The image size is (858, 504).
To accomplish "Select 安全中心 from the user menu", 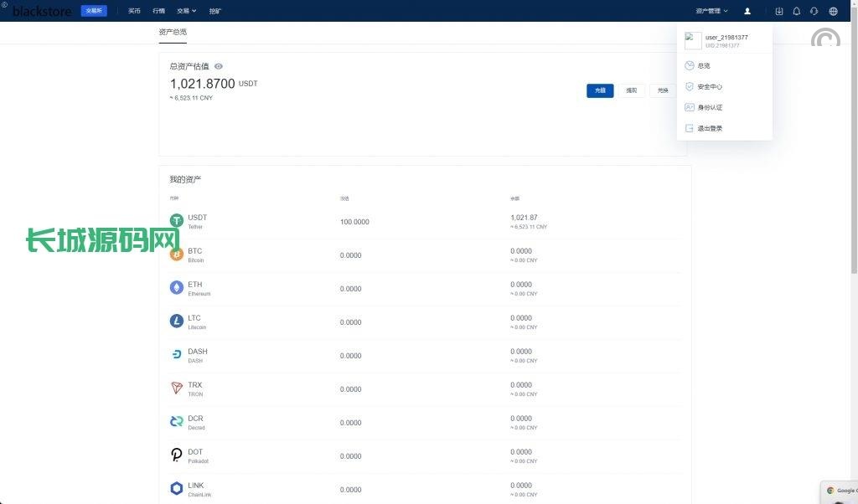I will 710,86.
